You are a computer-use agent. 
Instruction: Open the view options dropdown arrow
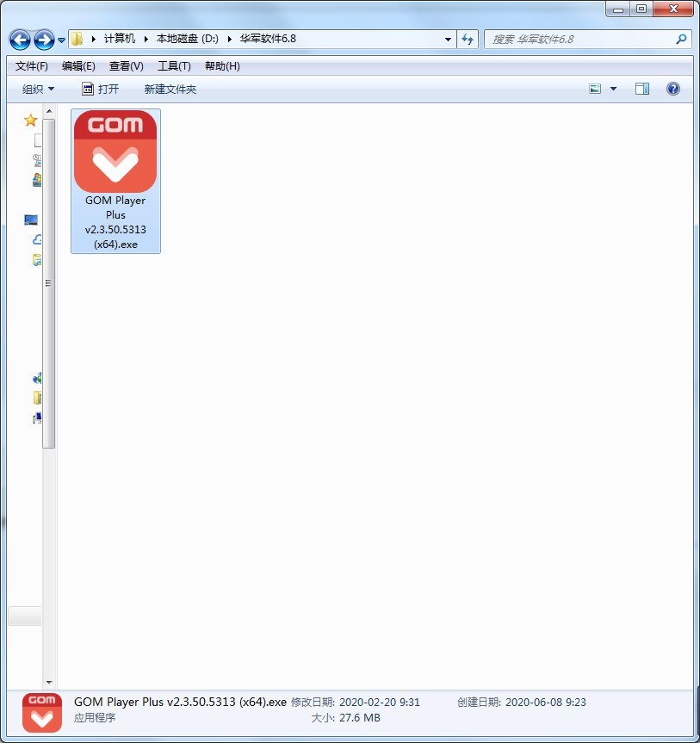click(x=613, y=89)
